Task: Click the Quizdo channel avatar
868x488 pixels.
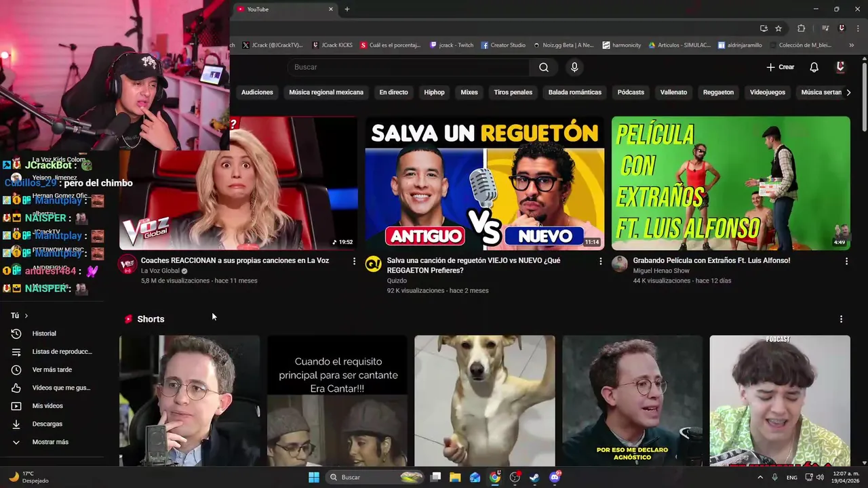Action: (x=374, y=264)
